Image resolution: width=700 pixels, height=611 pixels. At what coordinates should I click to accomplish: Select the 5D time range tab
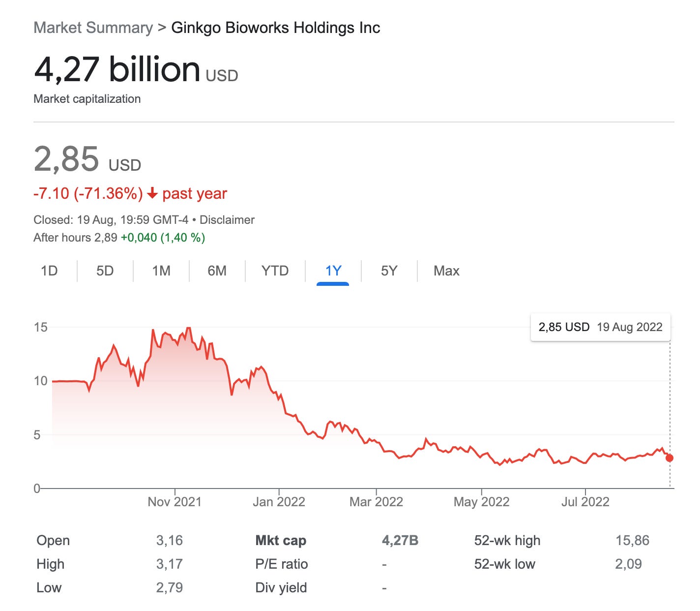click(x=105, y=271)
